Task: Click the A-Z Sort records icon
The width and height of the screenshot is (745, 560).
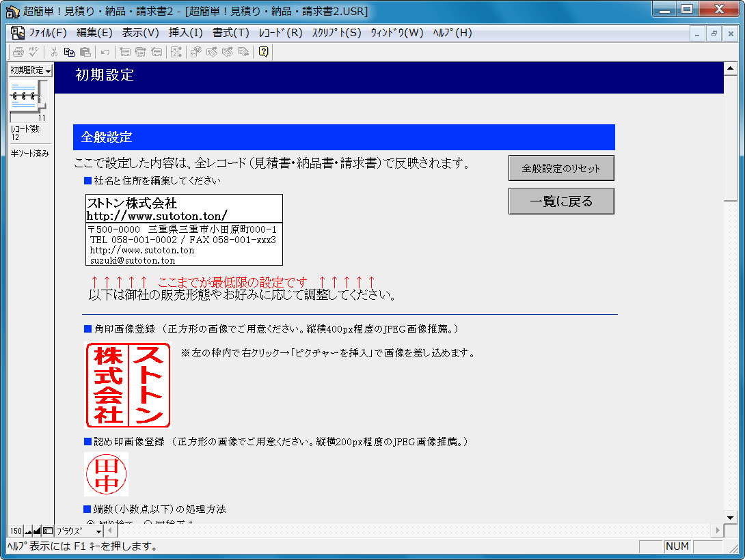Action: (x=176, y=52)
